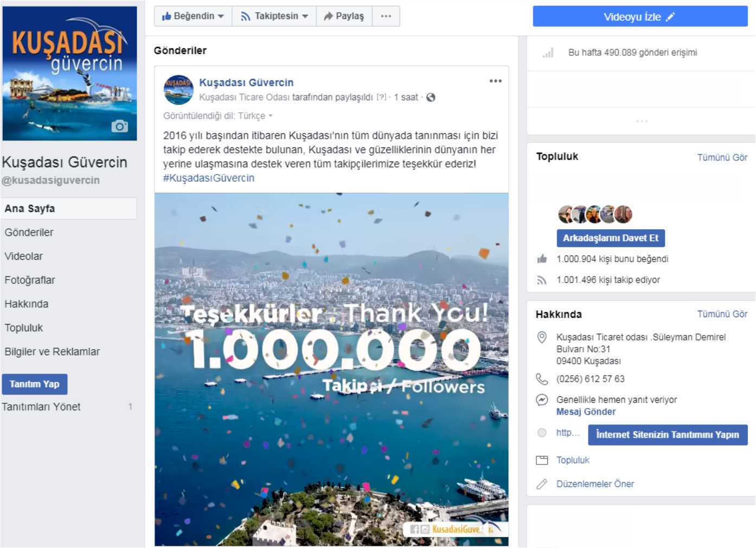This screenshot has width=756, height=548.
Task: Click the location pin icon in Hakkında
Action: tap(541, 337)
